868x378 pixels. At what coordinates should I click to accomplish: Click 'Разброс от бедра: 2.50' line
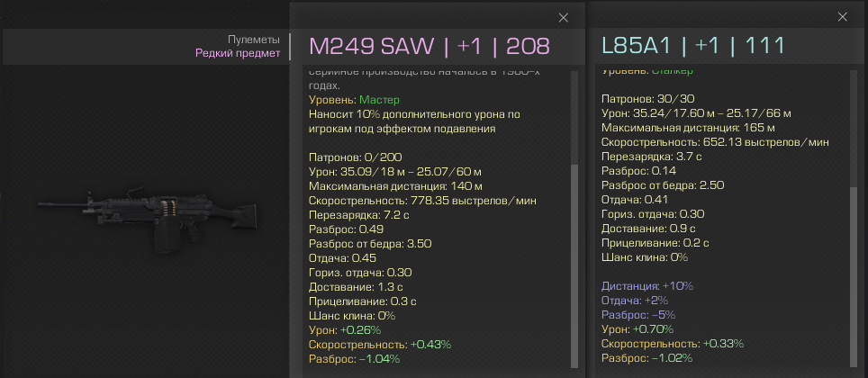coord(663,185)
